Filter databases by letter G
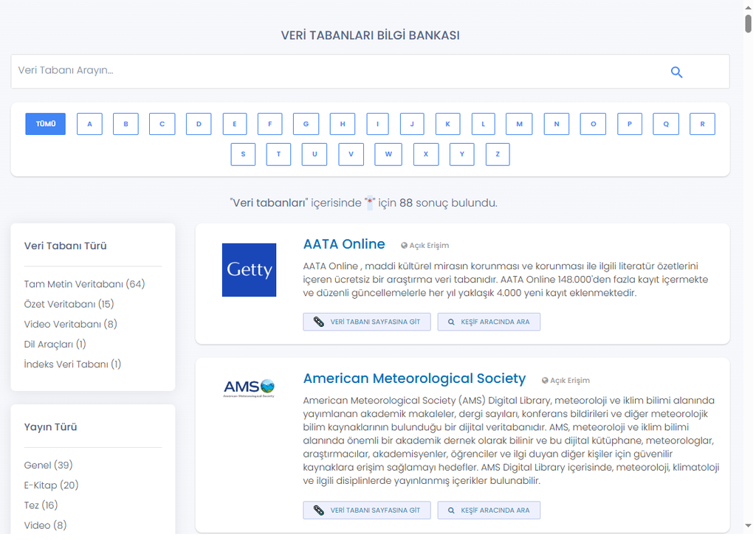The image size is (756, 540). click(x=306, y=124)
